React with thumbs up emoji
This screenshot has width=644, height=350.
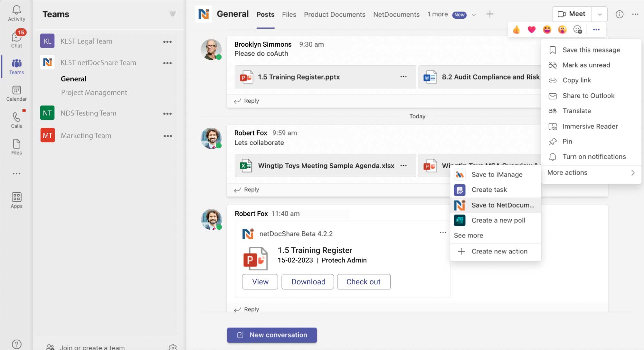[516, 30]
